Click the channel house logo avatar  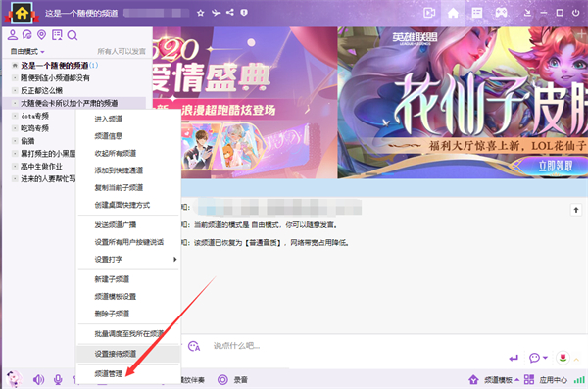point(22,13)
